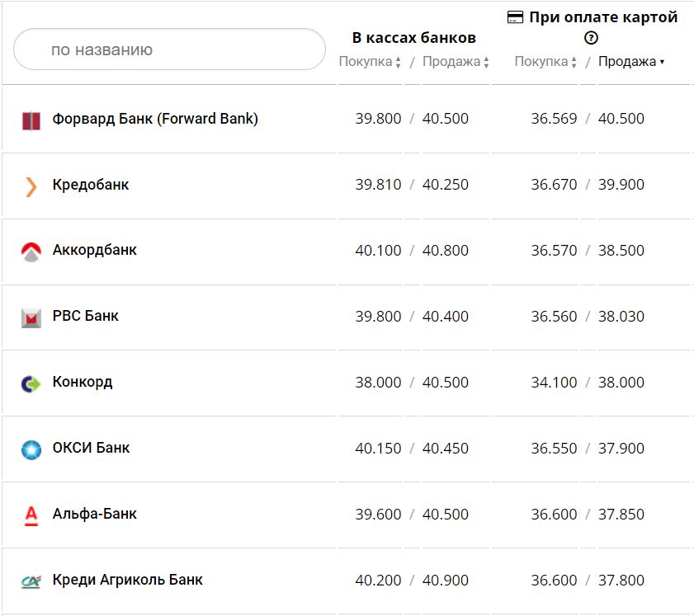Sort by bank cash desk Покупка column

[369, 62]
